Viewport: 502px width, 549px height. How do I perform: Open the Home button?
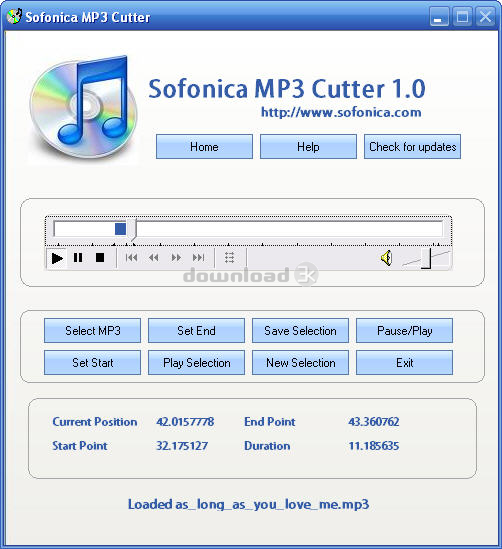[204, 146]
